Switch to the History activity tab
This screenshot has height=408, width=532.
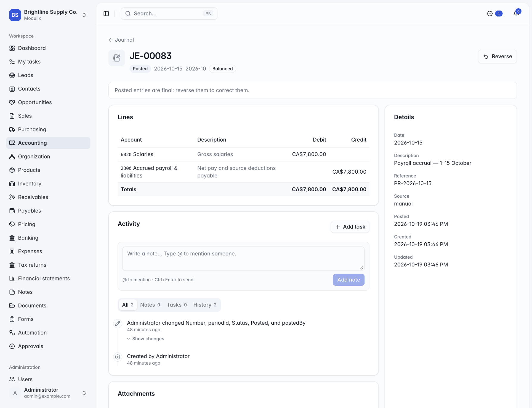[205, 305]
